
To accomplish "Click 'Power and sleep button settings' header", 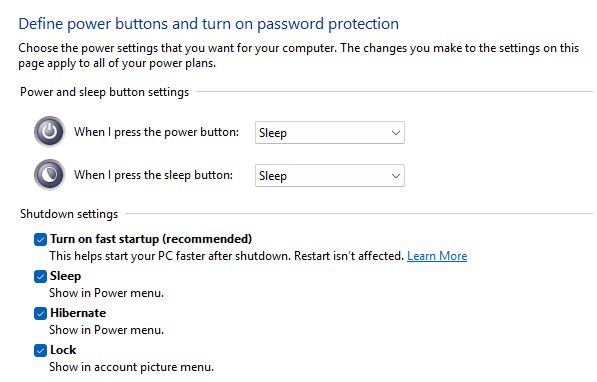I will click(x=104, y=92).
